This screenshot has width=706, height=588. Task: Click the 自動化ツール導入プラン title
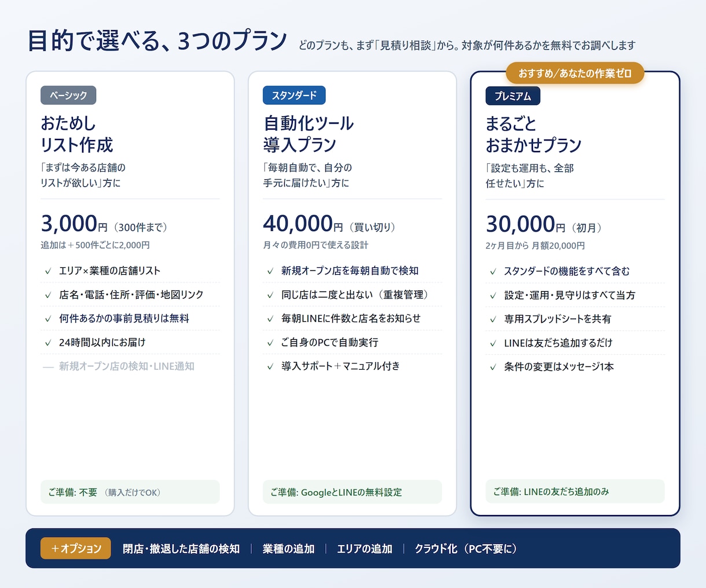click(308, 134)
